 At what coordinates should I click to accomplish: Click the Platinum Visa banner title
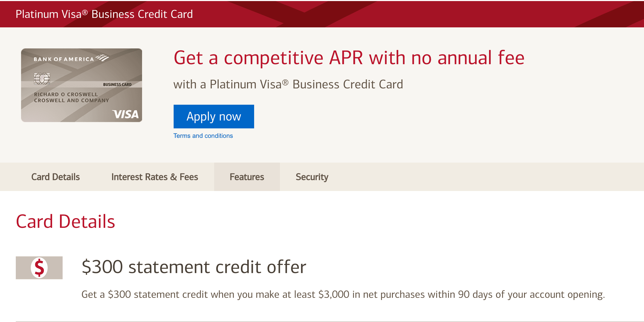104,14
